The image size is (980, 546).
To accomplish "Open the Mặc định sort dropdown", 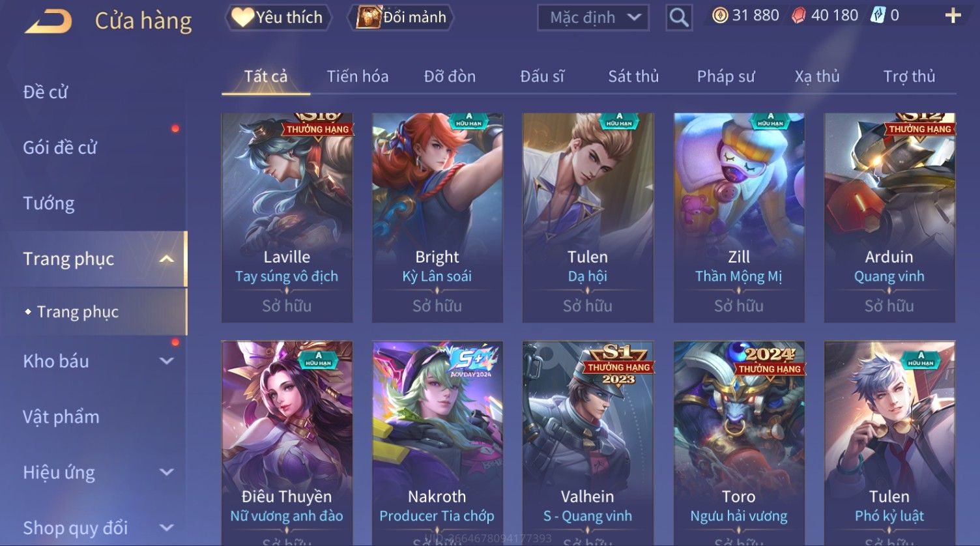I will click(x=593, y=18).
